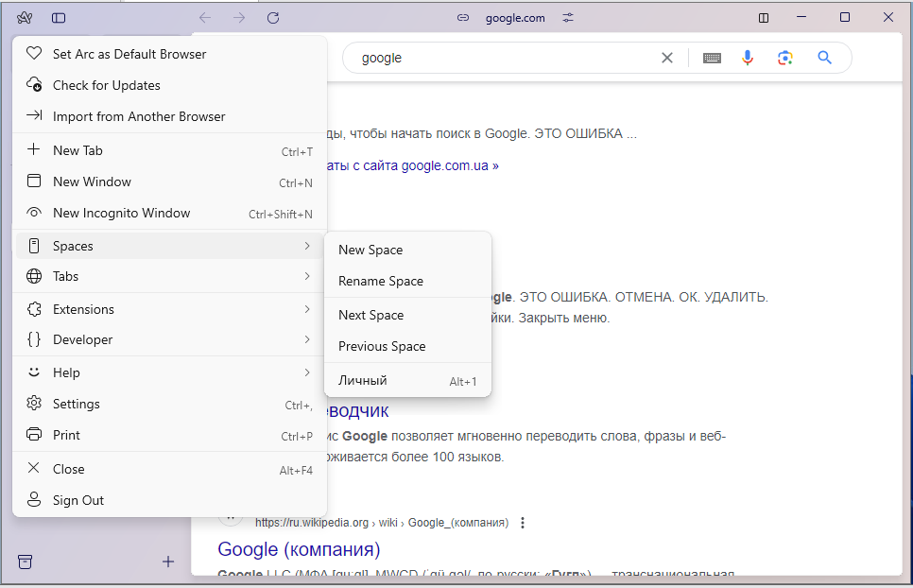Open the on-screen keyboard input tool

pos(712,58)
